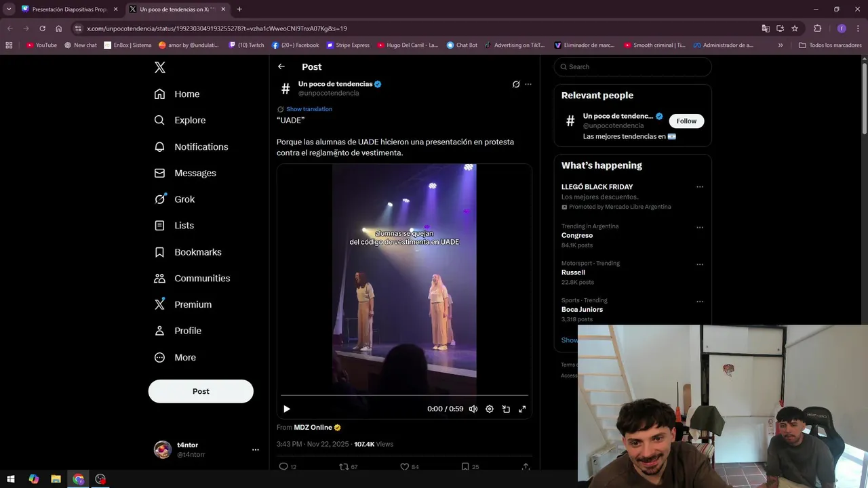868x488 pixels.
Task: Show translation of the post
Action: click(309, 109)
